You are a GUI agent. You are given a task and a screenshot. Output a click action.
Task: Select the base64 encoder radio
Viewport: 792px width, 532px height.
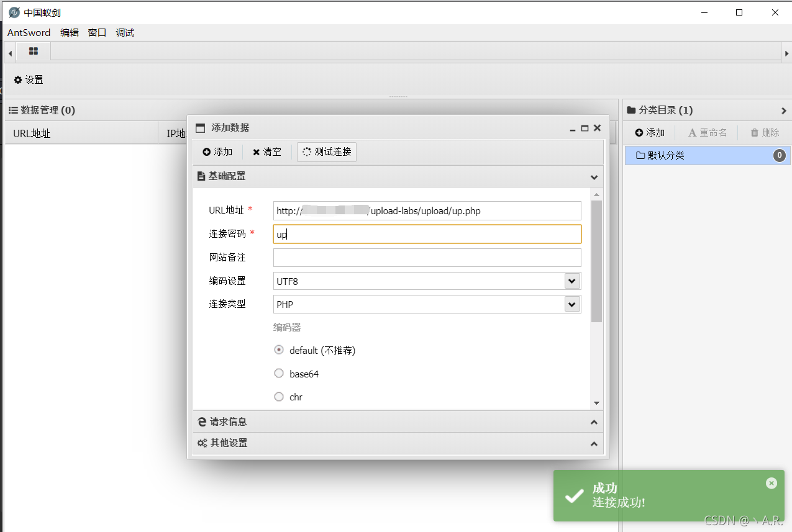click(x=279, y=374)
